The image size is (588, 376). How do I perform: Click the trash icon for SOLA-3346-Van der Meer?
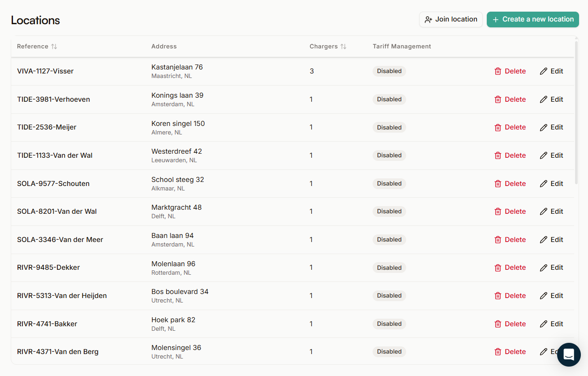coord(498,239)
